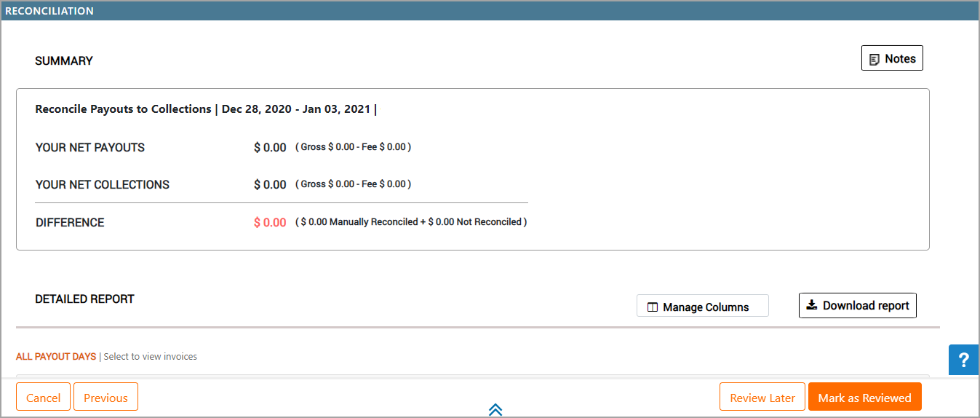This screenshot has width=980, height=418.
Task: Click the DIFFERENCE label
Action: pyautogui.click(x=70, y=222)
